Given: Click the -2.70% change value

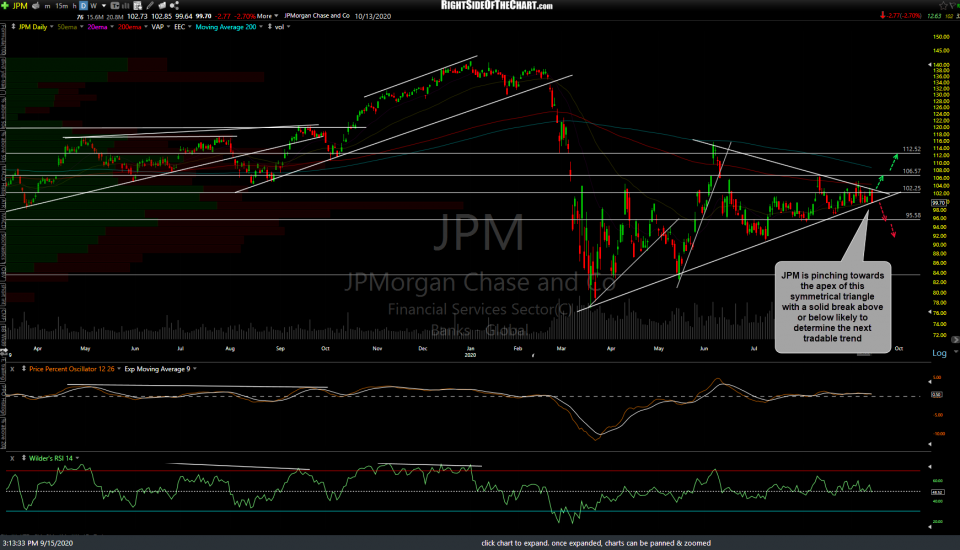Looking at the screenshot, I should click(243, 16).
